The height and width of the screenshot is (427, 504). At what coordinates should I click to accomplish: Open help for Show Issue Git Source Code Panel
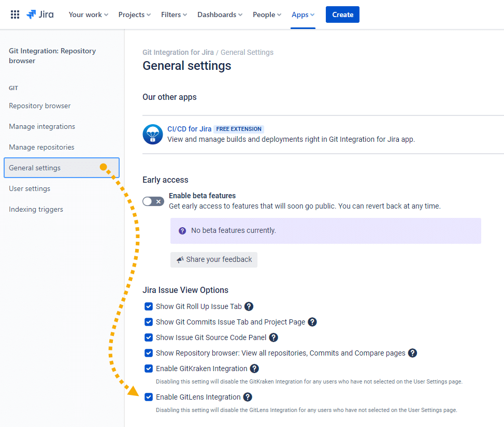coord(273,337)
